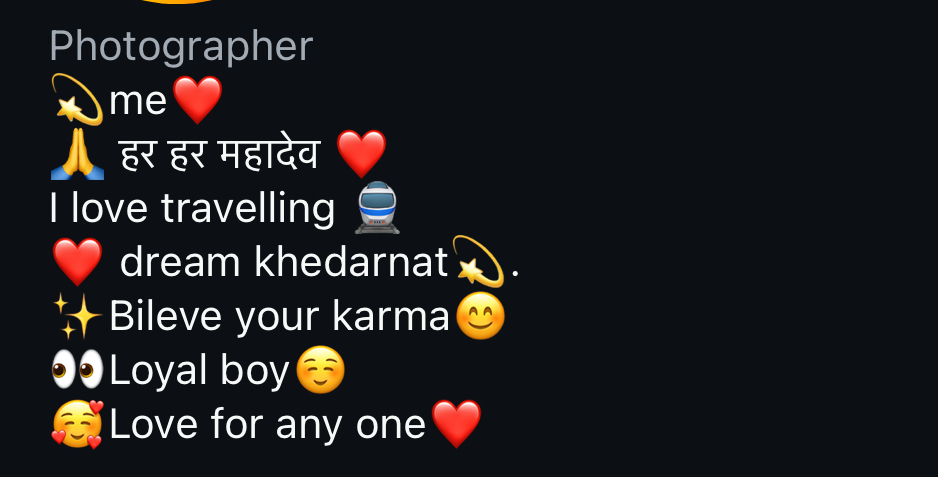Click the "Loyal boy" text
Screen dimensions: 938x477
199,371
